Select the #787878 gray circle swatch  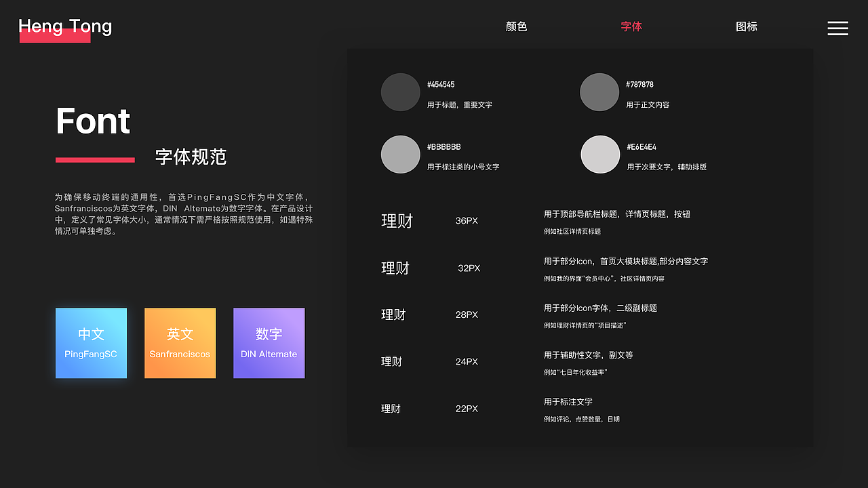(x=599, y=92)
